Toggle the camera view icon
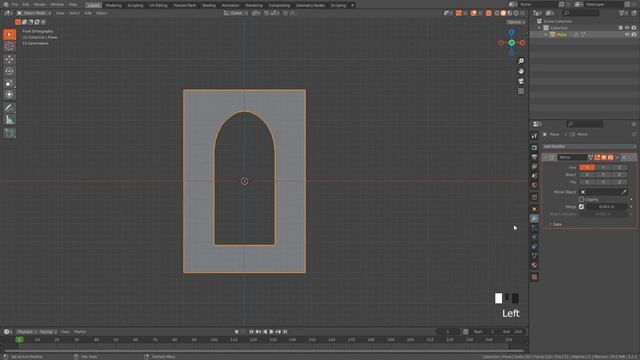Screen dimensions: 640x360 point(521,81)
